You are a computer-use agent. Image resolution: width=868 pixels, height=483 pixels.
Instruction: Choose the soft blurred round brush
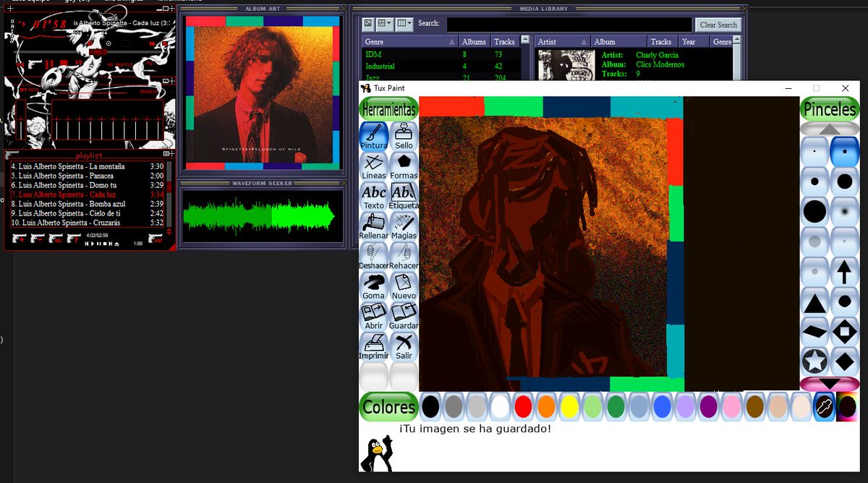(844, 211)
